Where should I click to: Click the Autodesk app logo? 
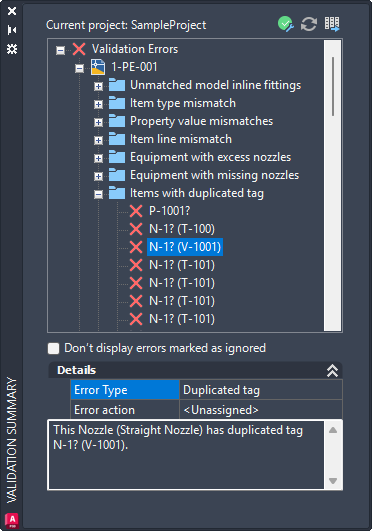12,521
